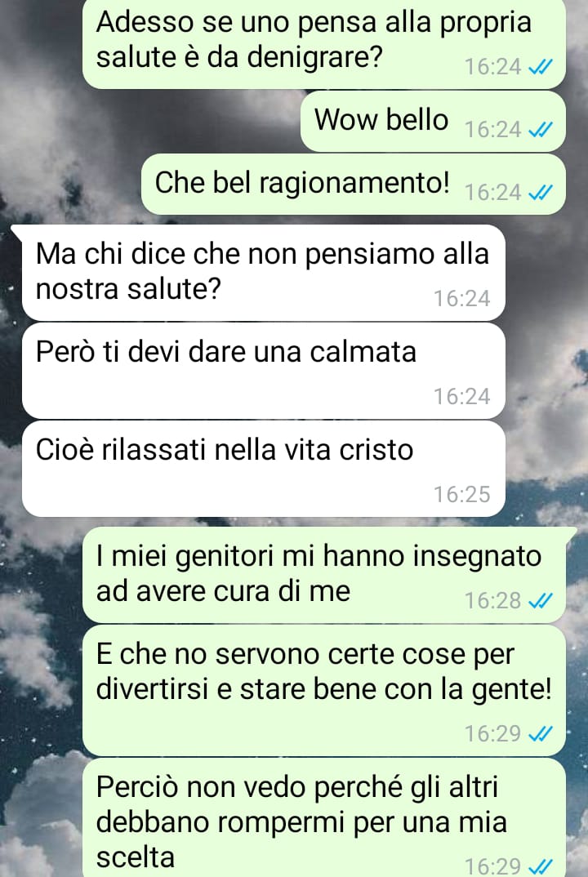
Task: Tap the 'Adesso se uno pensa alla propria salute' message
Action: (x=324, y=44)
